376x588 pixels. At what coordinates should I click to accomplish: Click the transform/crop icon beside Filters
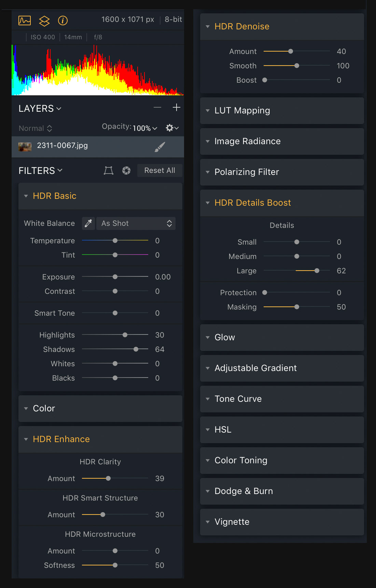click(x=109, y=170)
